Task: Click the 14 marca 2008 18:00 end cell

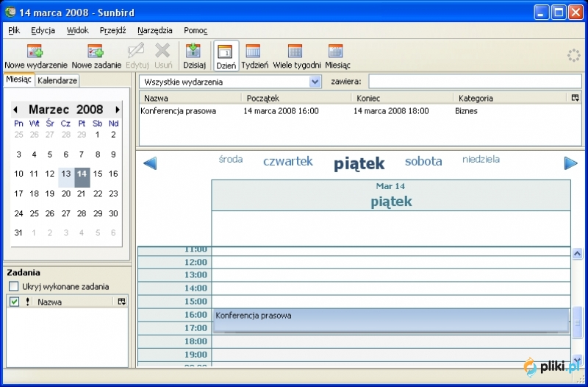Action: 391,111
